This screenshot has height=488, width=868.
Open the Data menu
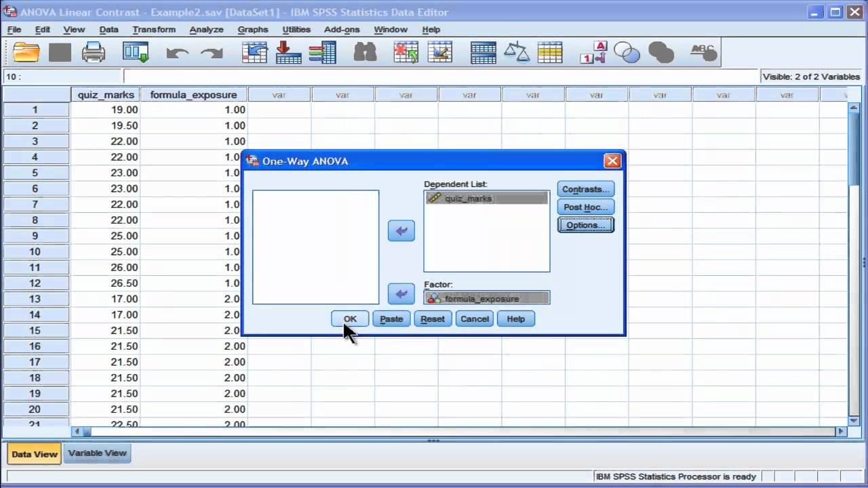tap(108, 30)
